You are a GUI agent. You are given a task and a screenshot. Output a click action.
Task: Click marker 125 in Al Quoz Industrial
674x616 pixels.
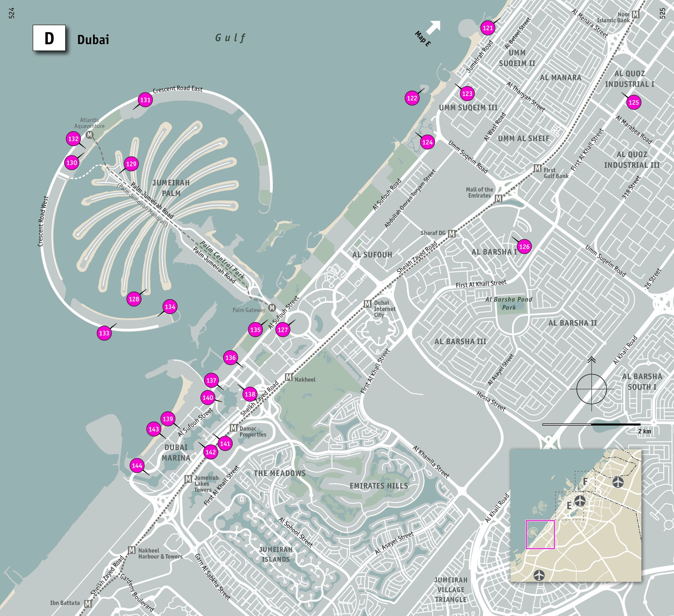pyautogui.click(x=634, y=102)
